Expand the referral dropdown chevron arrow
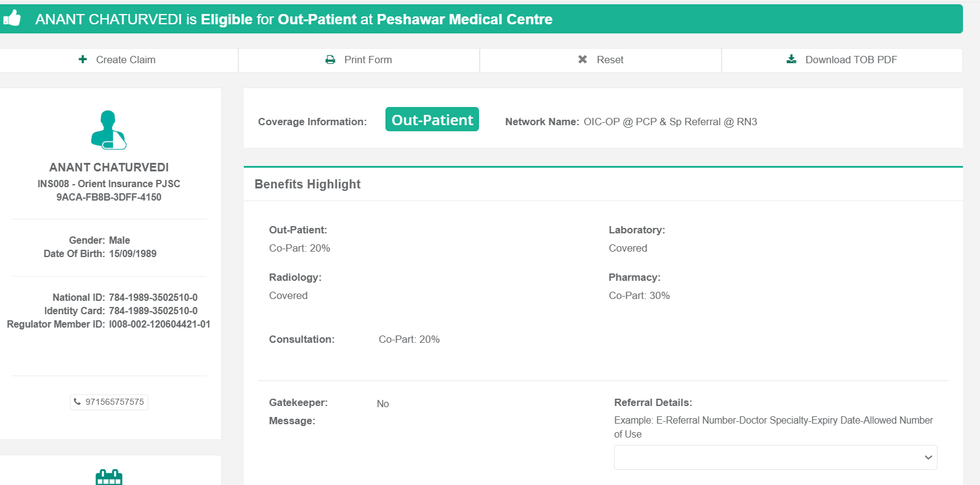Image resolution: width=980 pixels, height=485 pixels. click(928, 458)
